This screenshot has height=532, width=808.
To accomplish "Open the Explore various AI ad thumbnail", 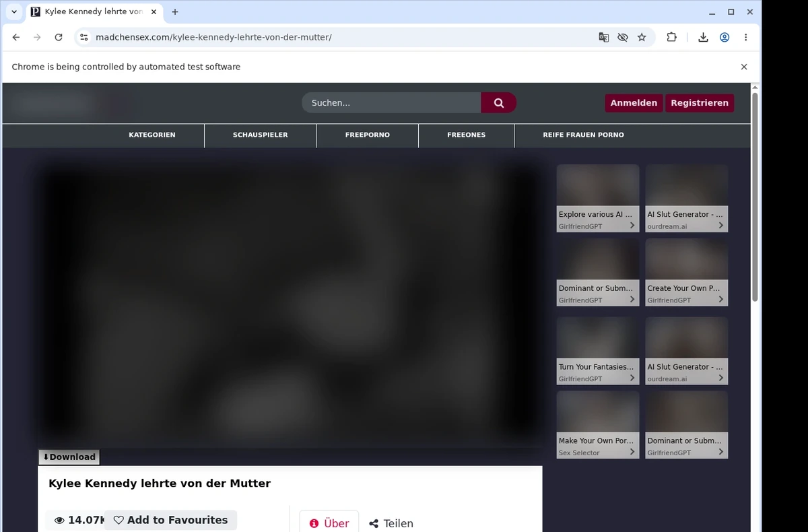I will [x=598, y=198].
